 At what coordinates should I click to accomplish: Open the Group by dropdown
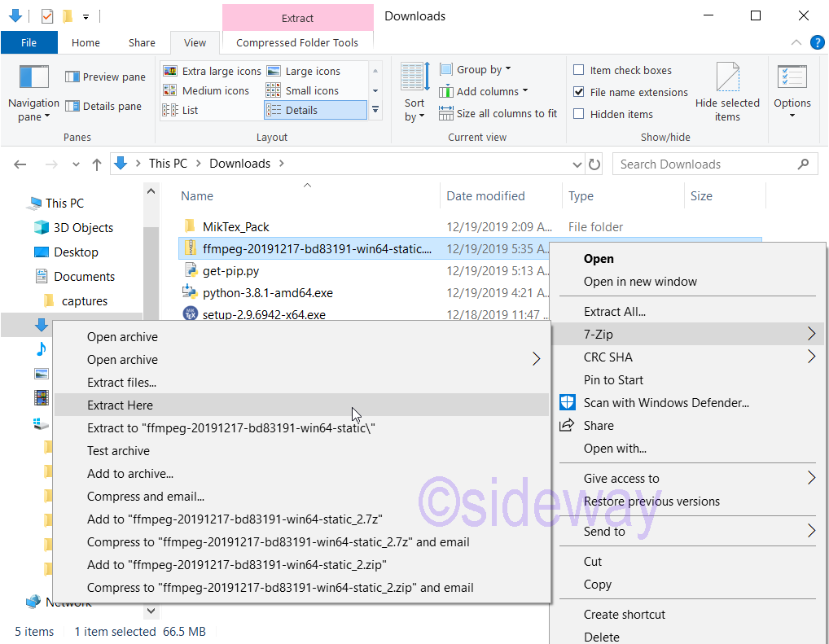(x=476, y=69)
